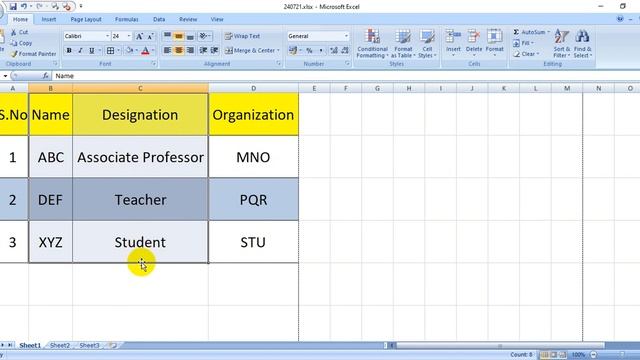Open the Font dialog launcher
The height and width of the screenshot is (360, 640).
(154, 64)
